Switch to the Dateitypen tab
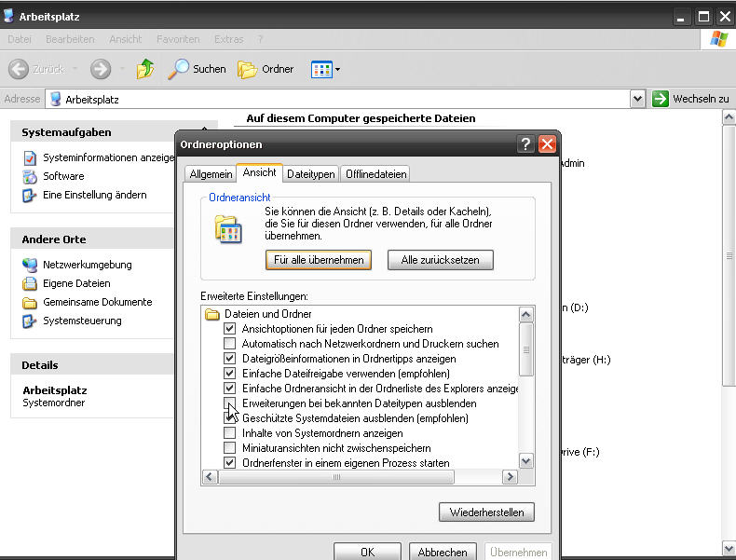 310,173
